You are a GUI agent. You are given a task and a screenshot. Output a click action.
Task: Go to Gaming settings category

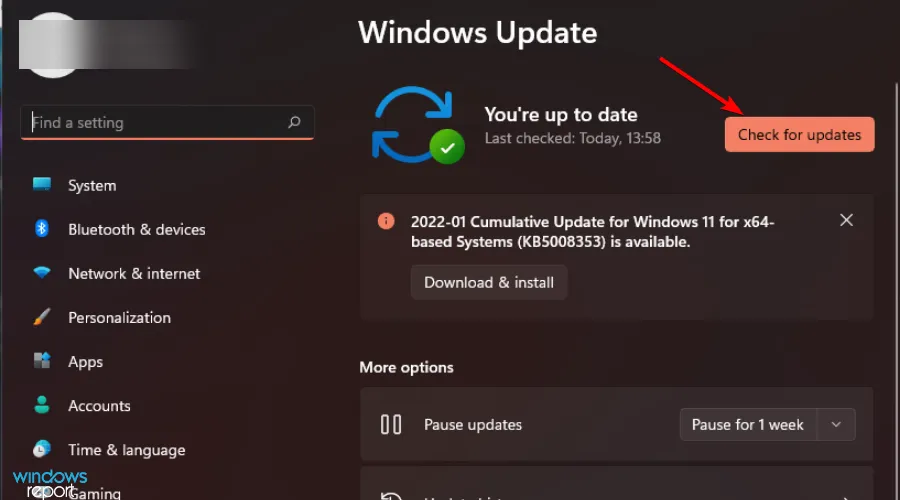point(95,492)
